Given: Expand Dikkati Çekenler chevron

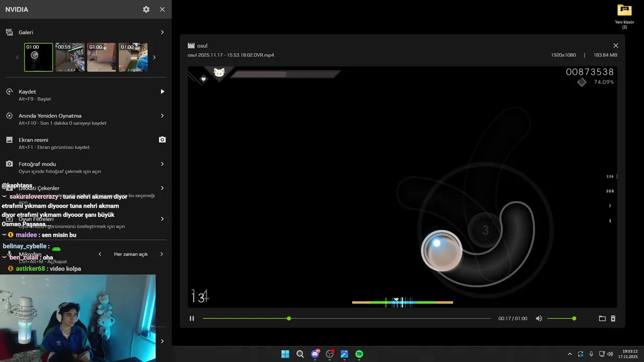Looking at the screenshot, I should 162,188.
